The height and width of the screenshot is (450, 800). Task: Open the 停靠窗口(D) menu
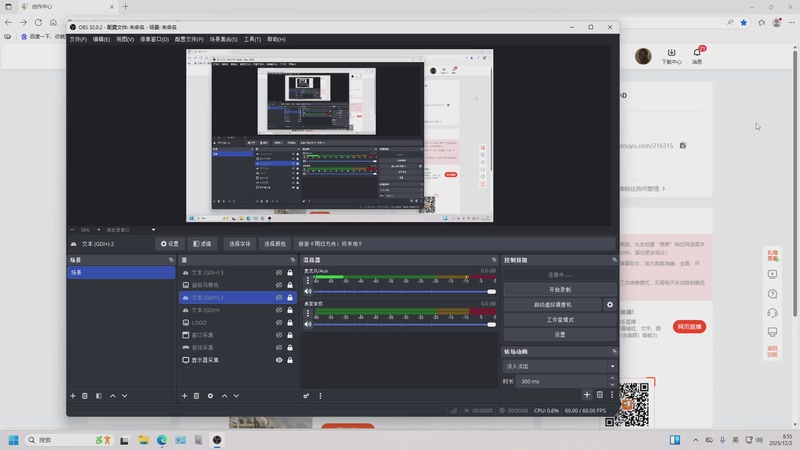click(x=155, y=39)
